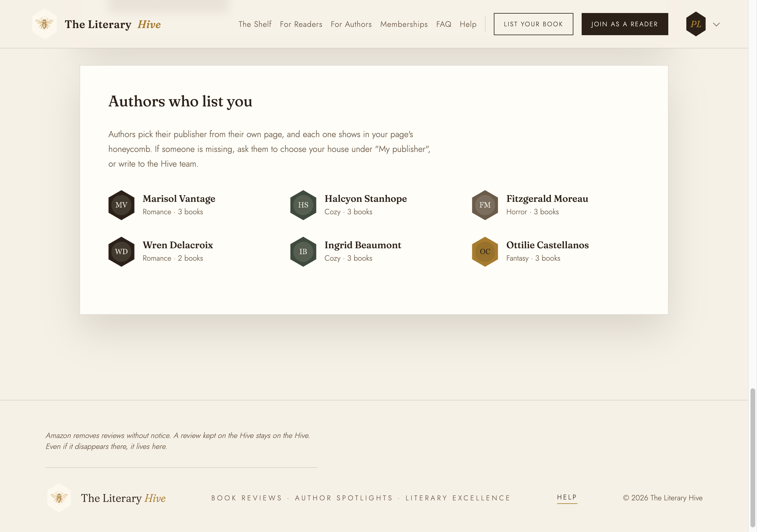Open Ottilie Castellanos author name link

tap(547, 245)
